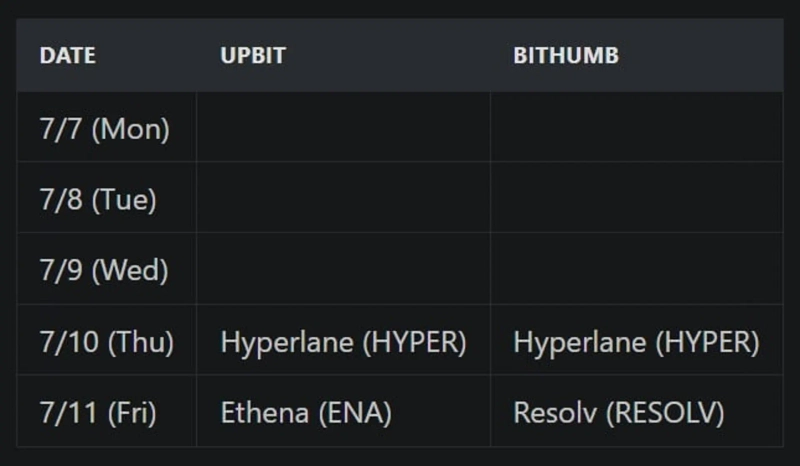Click Hyperlane (HYPER) under UPBIT
Viewport: 800px width, 466px height.
coord(343,341)
